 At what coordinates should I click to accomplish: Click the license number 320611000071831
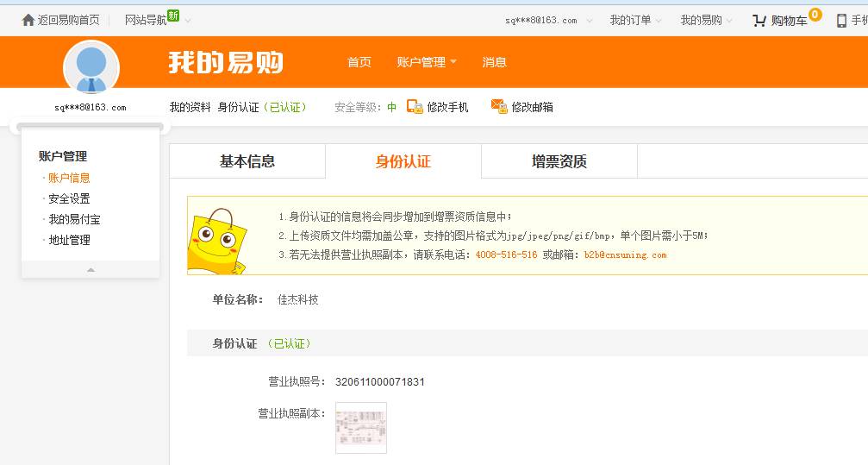380,382
